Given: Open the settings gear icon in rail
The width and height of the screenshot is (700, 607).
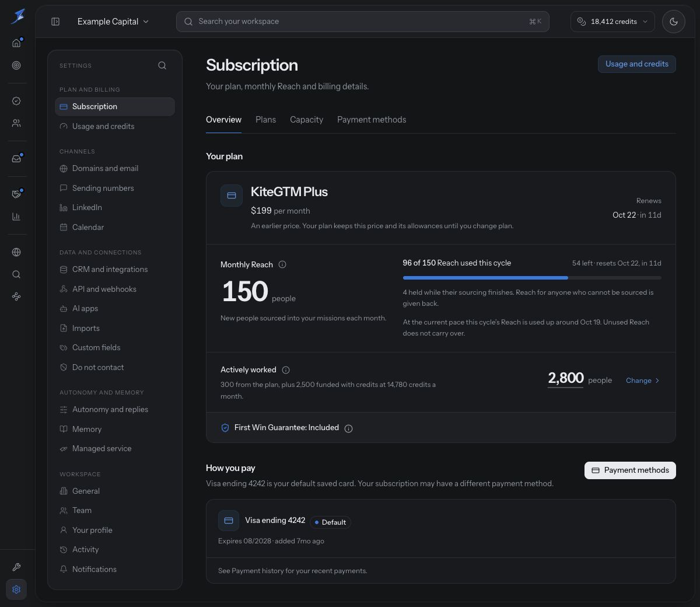Looking at the screenshot, I should click(16, 589).
